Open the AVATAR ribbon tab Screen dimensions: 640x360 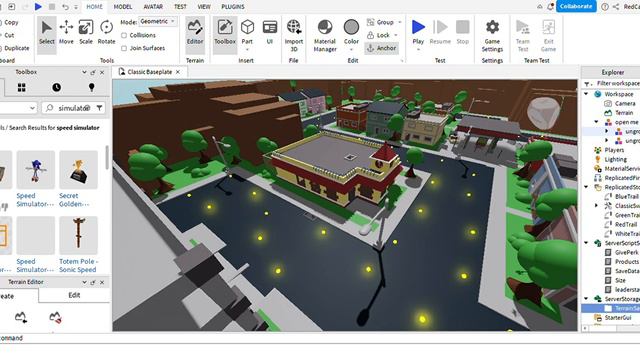[x=153, y=7]
